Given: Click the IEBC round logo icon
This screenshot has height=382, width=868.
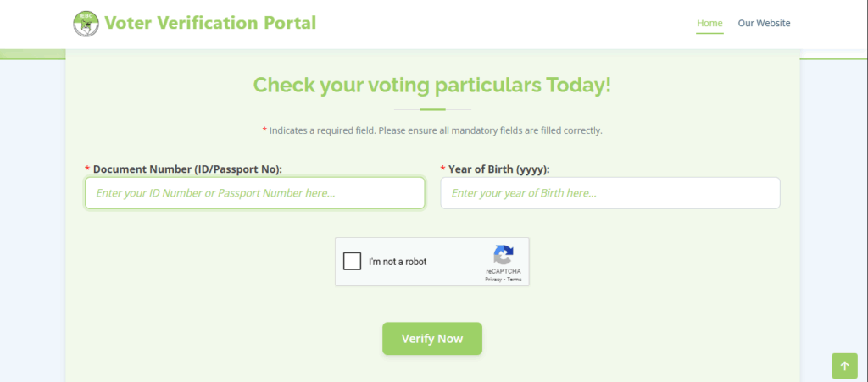Looking at the screenshot, I should 86,24.
